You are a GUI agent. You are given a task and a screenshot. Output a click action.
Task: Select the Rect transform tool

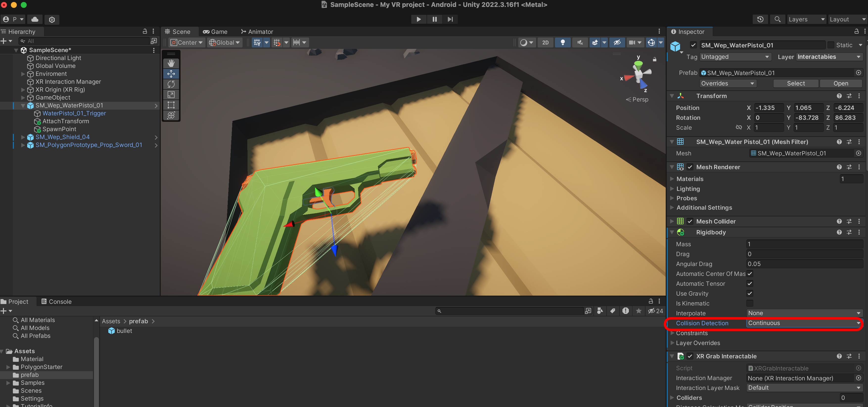tap(171, 105)
